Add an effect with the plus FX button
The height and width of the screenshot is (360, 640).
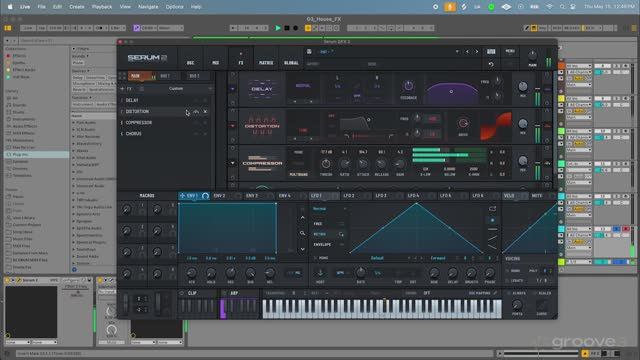126,89
